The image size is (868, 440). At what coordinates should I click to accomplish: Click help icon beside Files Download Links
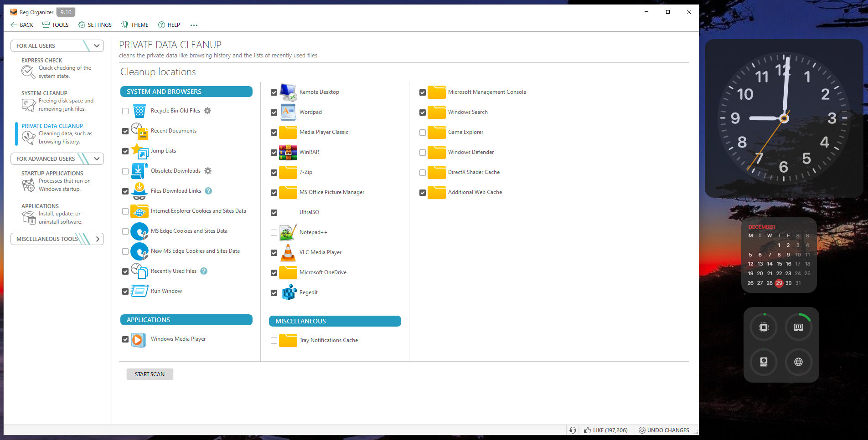208,191
